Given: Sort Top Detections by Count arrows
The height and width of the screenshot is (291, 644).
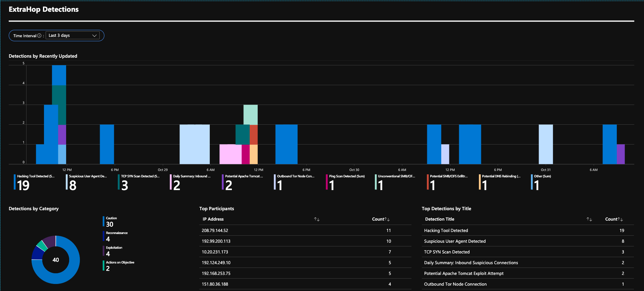Looking at the screenshot, I should click(x=621, y=219).
